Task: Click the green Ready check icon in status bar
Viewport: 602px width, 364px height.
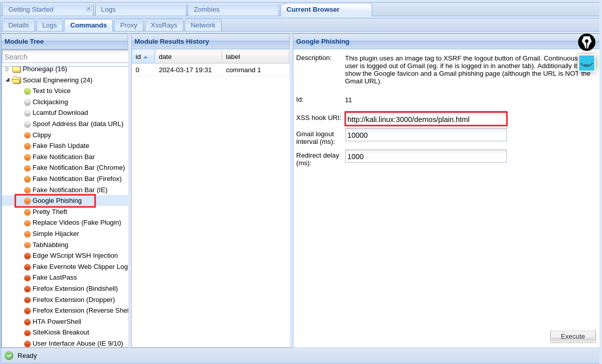Action: click(9, 356)
